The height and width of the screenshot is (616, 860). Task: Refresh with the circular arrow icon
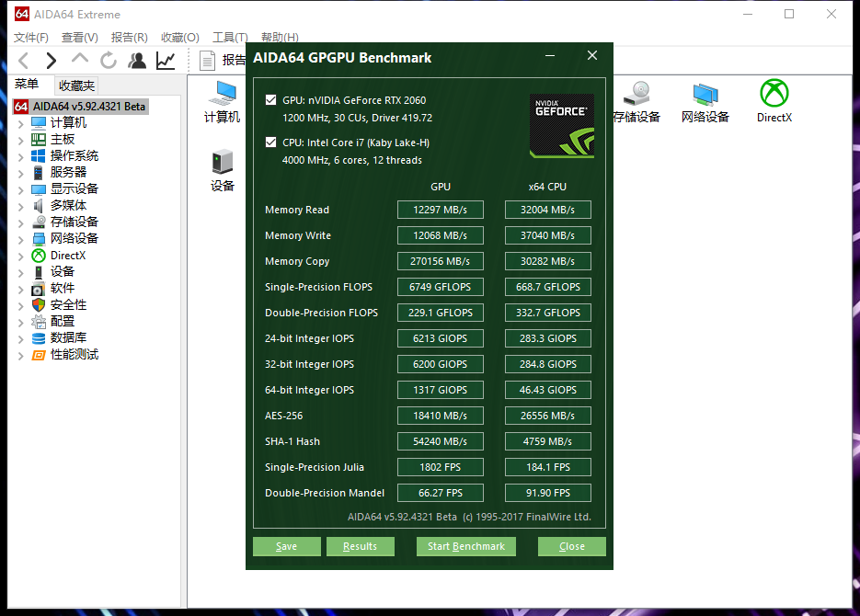point(109,61)
